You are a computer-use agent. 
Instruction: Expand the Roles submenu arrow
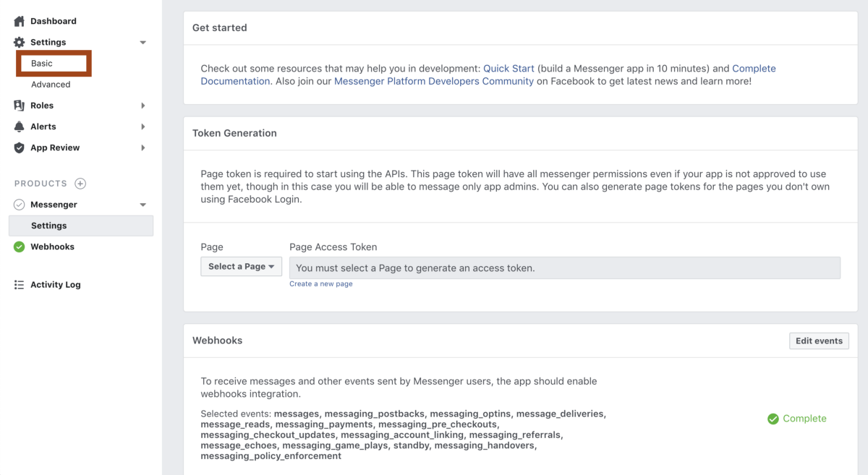[142, 106]
